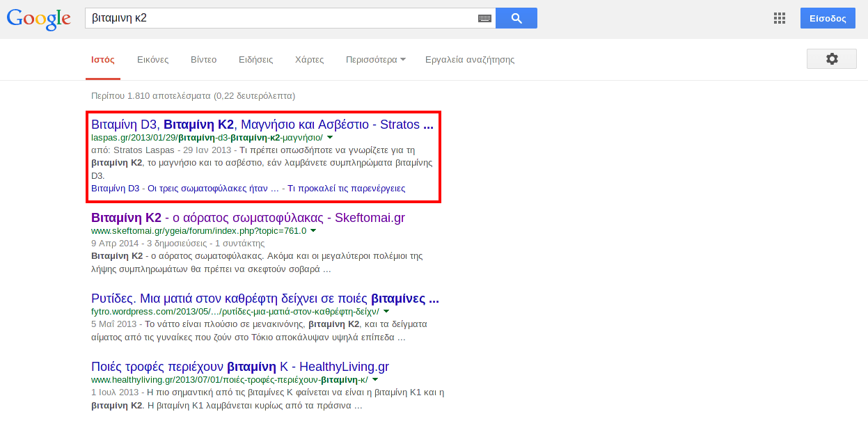Switch to the Εικόνες tab
868x421 pixels.
click(x=152, y=60)
